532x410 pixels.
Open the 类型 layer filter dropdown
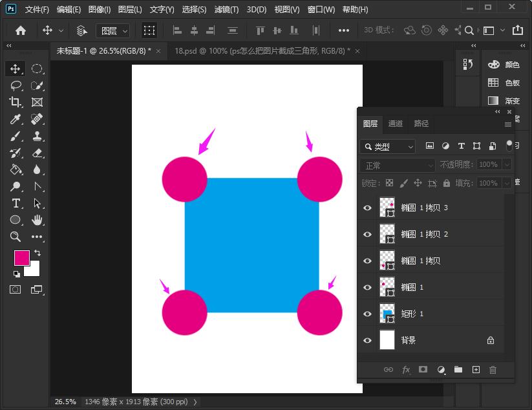coord(388,147)
